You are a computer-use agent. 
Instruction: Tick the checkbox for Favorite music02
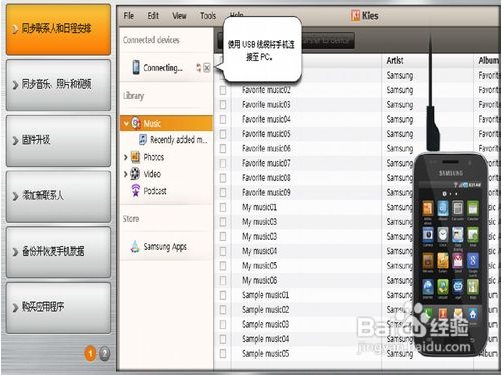tap(223, 90)
